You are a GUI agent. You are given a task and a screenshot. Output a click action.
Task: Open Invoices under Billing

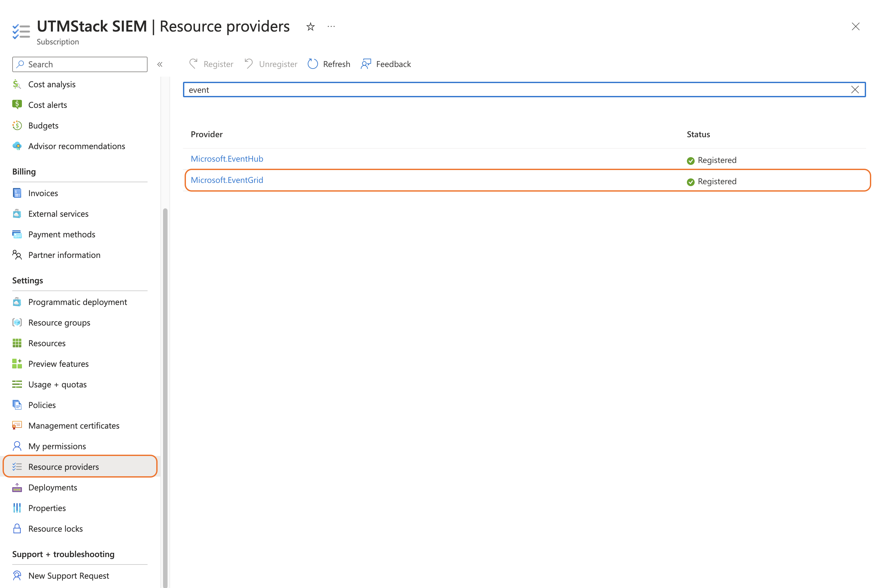tap(43, 193)
